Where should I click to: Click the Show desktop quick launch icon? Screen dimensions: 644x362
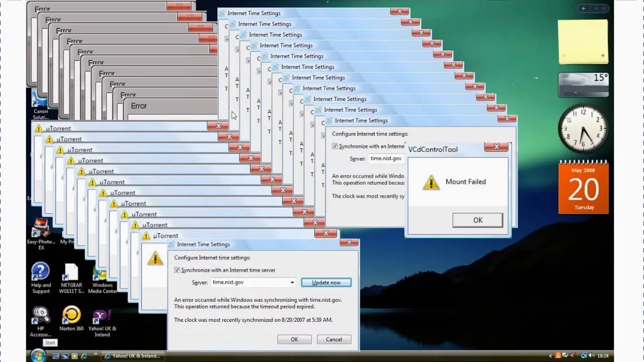56,356
